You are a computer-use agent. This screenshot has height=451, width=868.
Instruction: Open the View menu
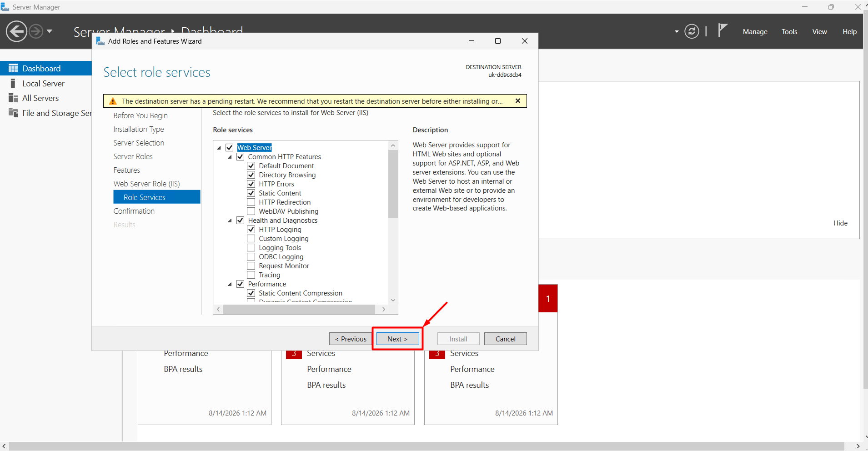click(819, 32)
